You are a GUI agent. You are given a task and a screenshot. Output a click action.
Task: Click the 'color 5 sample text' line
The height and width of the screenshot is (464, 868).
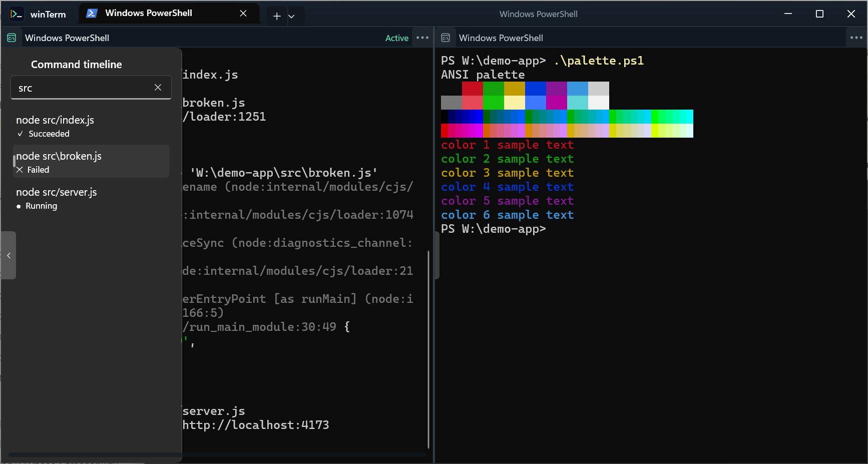point(507,201)
